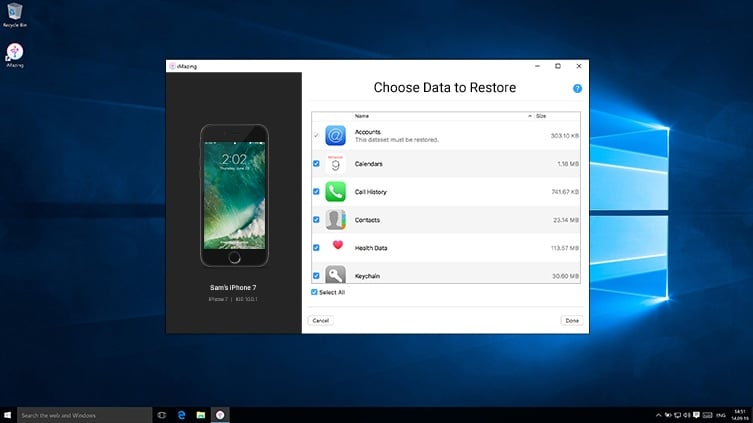Uncheck the Calendars checkbox
753x423 pixels.
coord(316,164)
